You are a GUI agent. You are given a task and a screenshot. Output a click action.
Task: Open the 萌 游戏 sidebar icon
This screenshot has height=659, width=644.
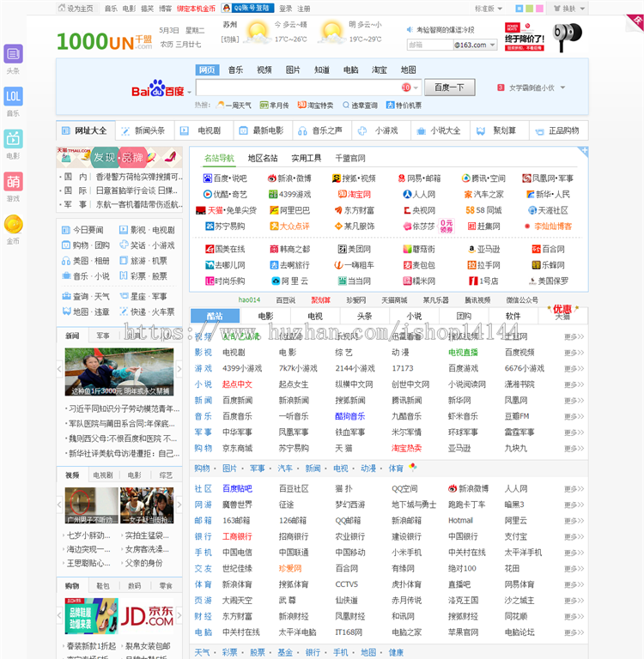pyautogui.click(x=13, y=182)
